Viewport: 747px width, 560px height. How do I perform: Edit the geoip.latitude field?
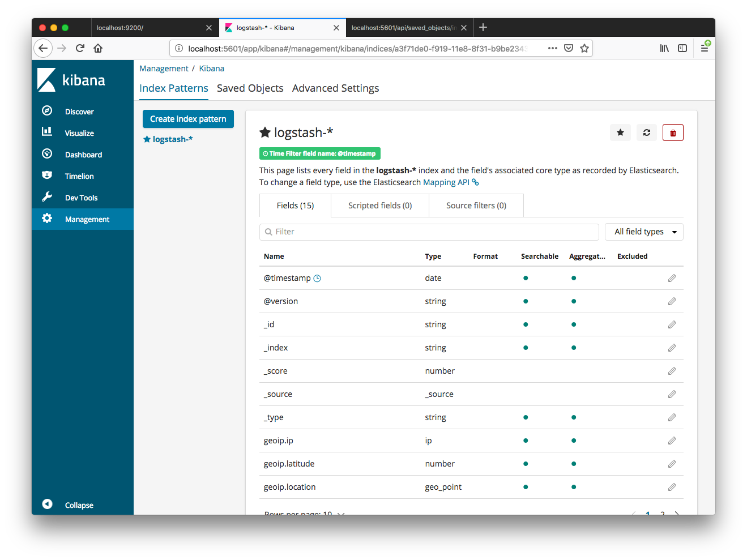pyautogui.click(x=672, y=464)
